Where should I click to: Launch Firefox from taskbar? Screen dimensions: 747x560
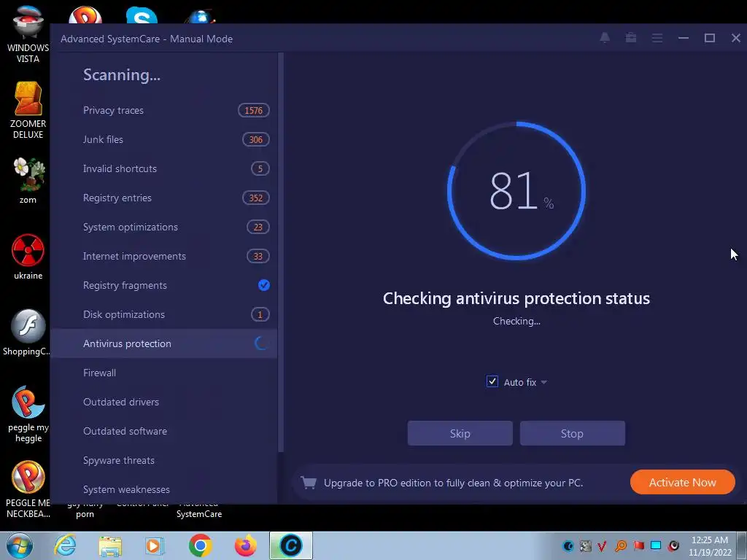click(x=246, y=545)
